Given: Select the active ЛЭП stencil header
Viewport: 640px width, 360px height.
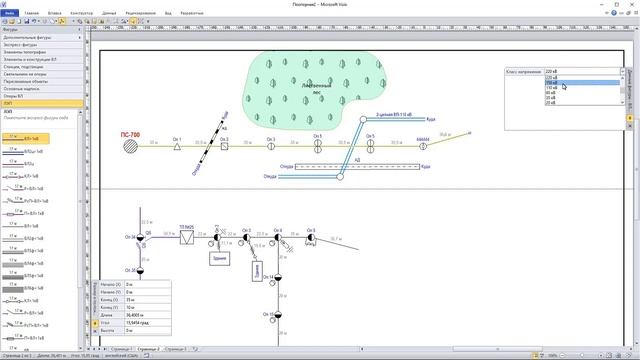Looking at the screenshot, I should point(41,103).
